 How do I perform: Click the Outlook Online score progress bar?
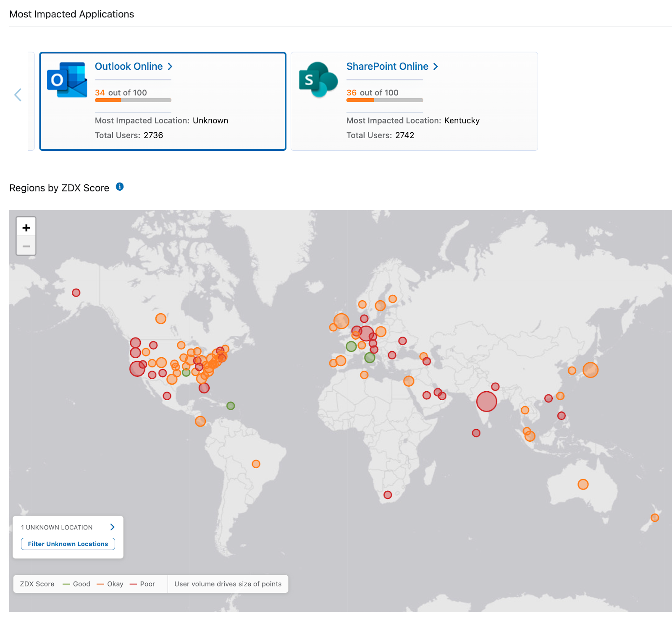[x=133, y=100]
